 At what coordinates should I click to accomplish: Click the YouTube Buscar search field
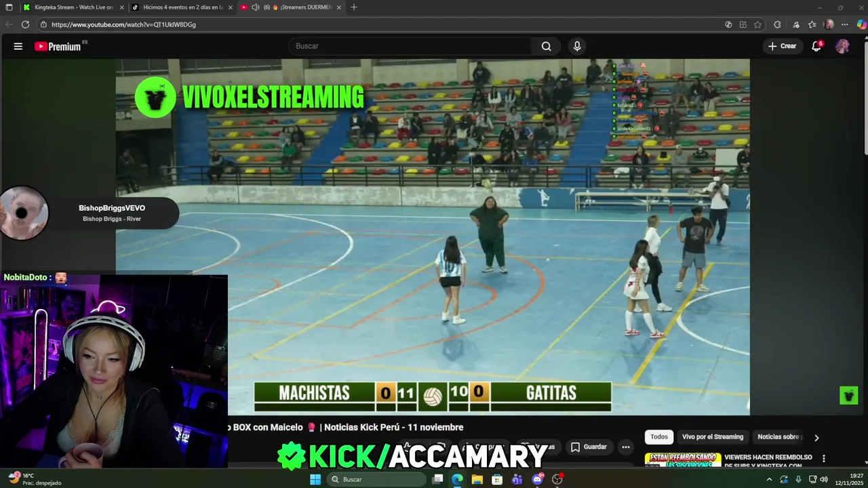[410, 46]
